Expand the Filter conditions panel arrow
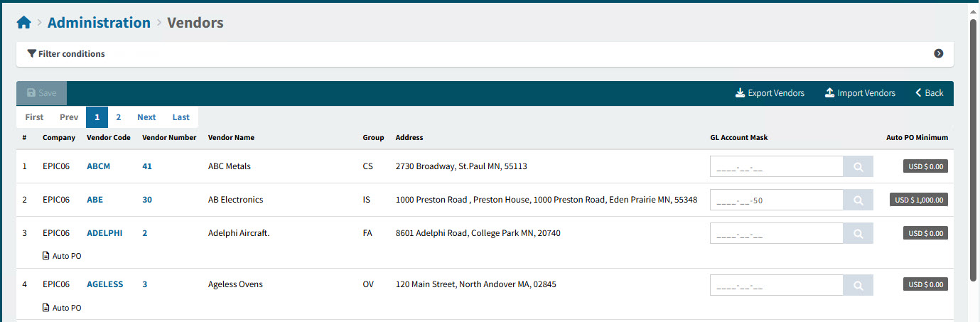This screenshot has width=980, height=322. (938, 54)
